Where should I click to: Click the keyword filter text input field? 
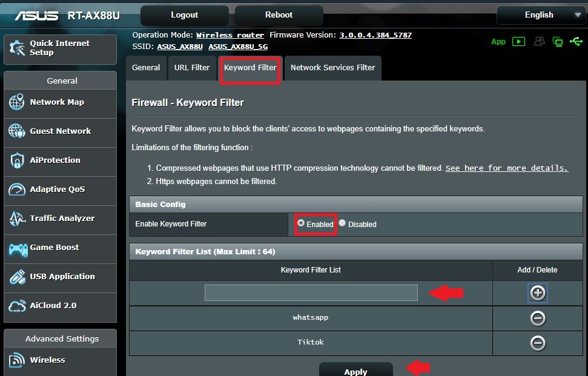[x=311, y=293]
